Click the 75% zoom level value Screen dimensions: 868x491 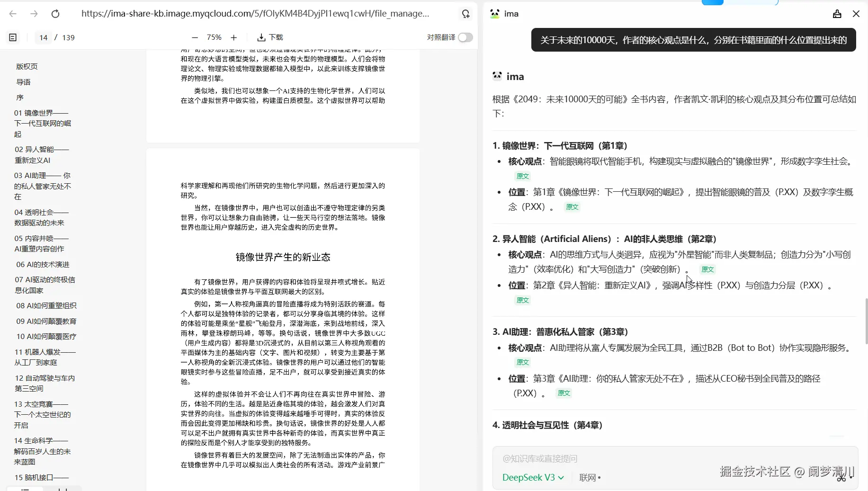tap(214, 37)
